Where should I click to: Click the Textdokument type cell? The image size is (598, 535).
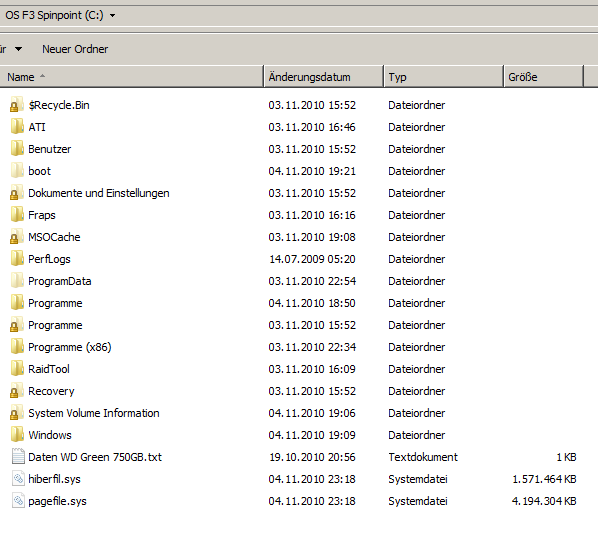[x=423, y=457]
